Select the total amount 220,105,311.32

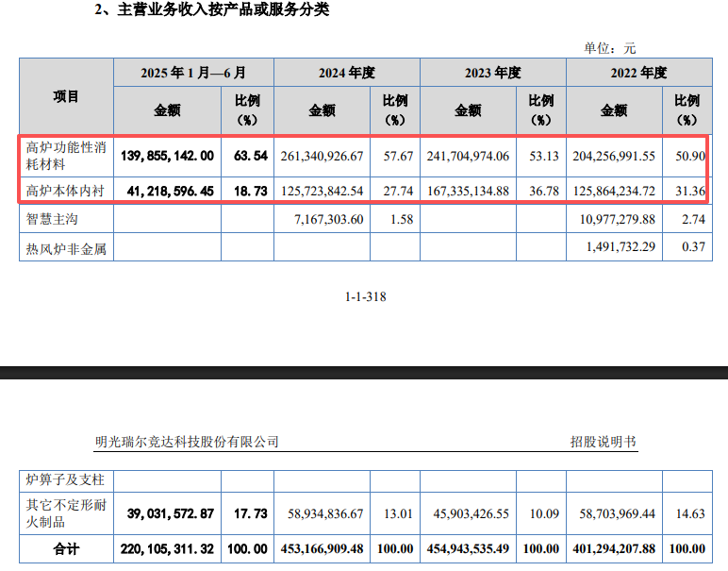coord(167,547)
